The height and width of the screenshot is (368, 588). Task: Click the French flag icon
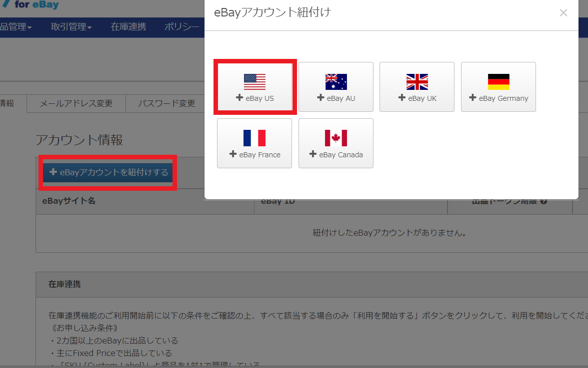(254, 138)
